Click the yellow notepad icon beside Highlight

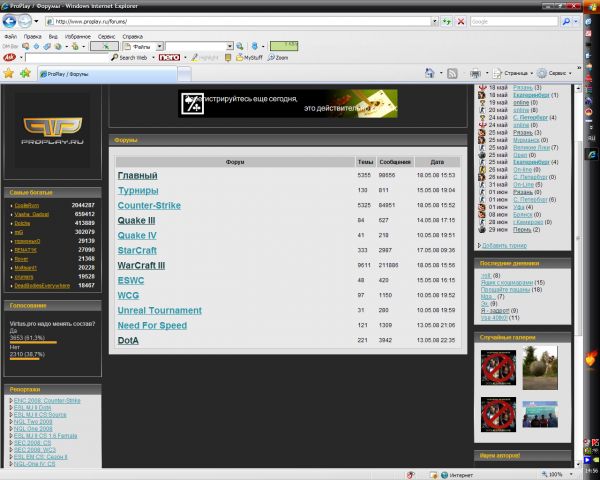coord(228,57)
